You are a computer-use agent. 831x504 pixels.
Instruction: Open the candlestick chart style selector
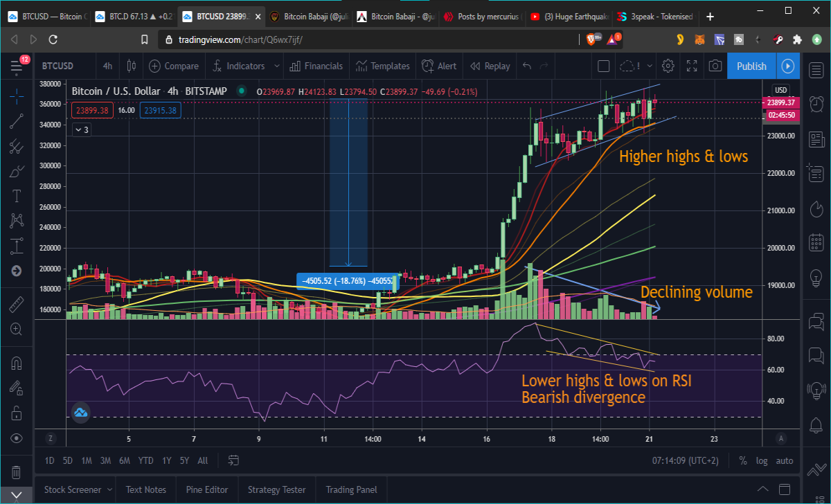click(132, 66)
